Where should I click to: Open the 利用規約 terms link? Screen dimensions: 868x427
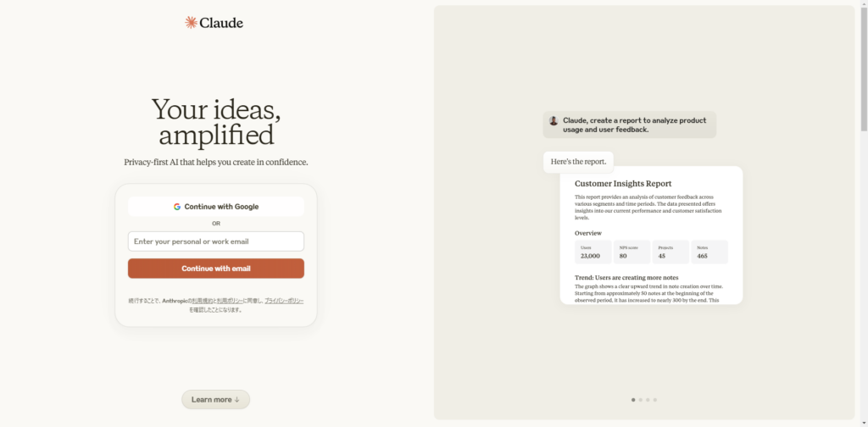pos(202,301)
